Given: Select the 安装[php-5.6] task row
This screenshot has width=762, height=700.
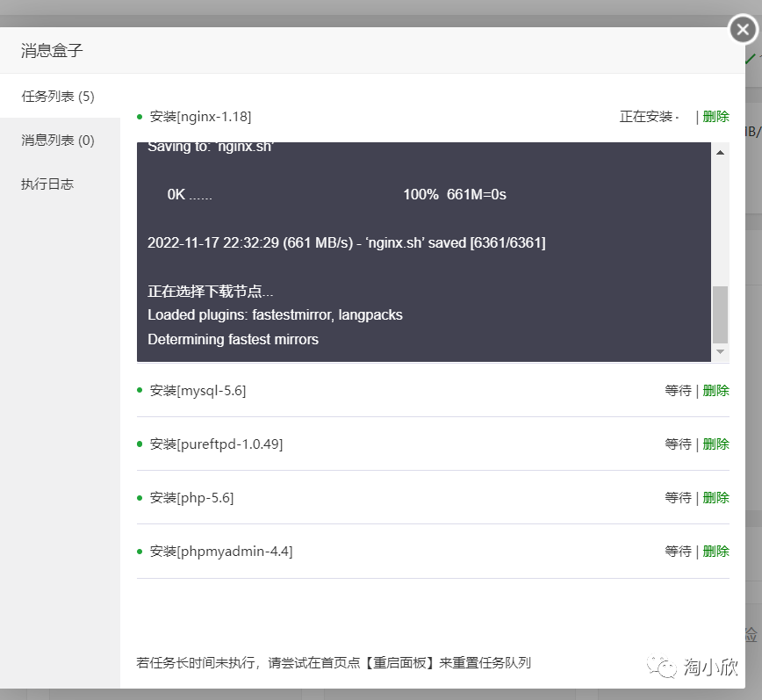Looking at the screenshot, I should pyautogui.click(x=433, y=497).
